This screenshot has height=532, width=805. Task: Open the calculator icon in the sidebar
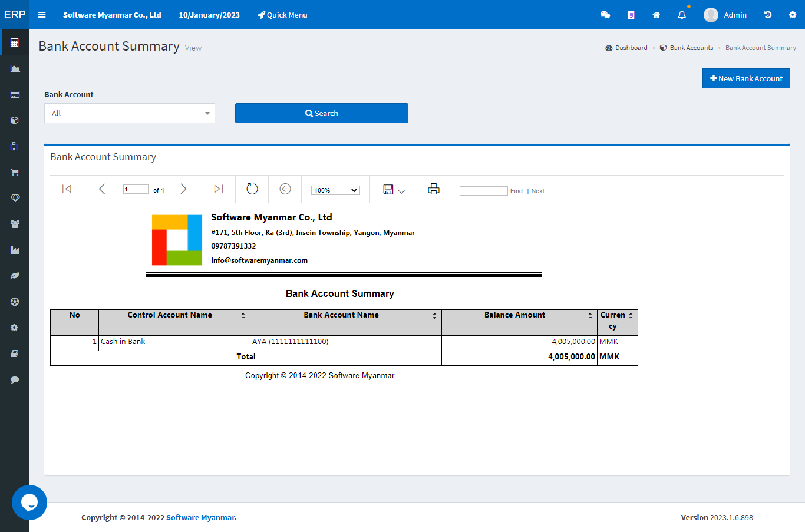coord(15,42)
